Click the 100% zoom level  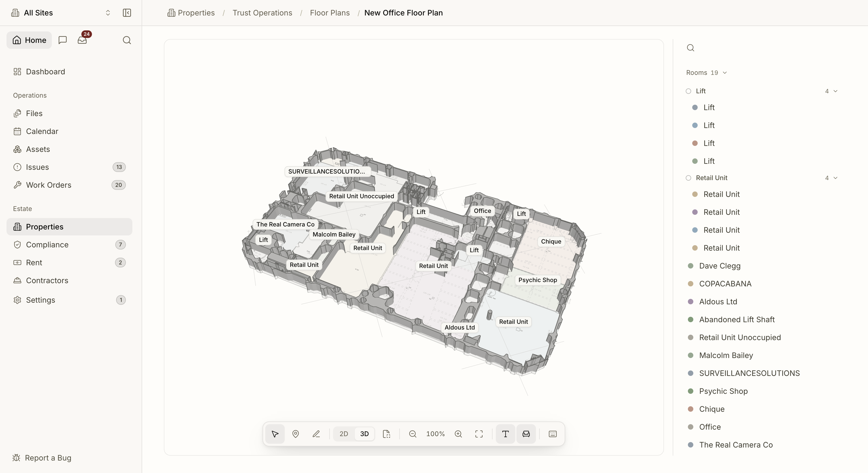(x=435, y=434)
